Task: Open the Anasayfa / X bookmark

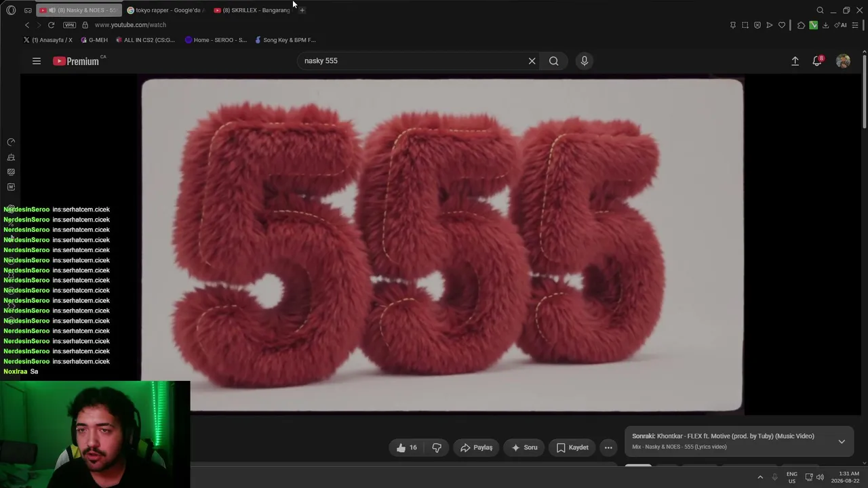Action: click(47, 40)
